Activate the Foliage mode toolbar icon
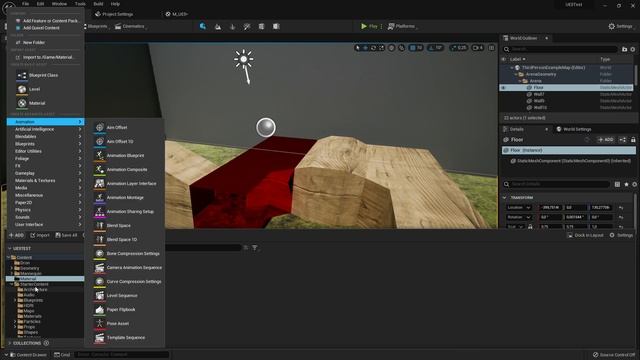 tap(233, 26)
